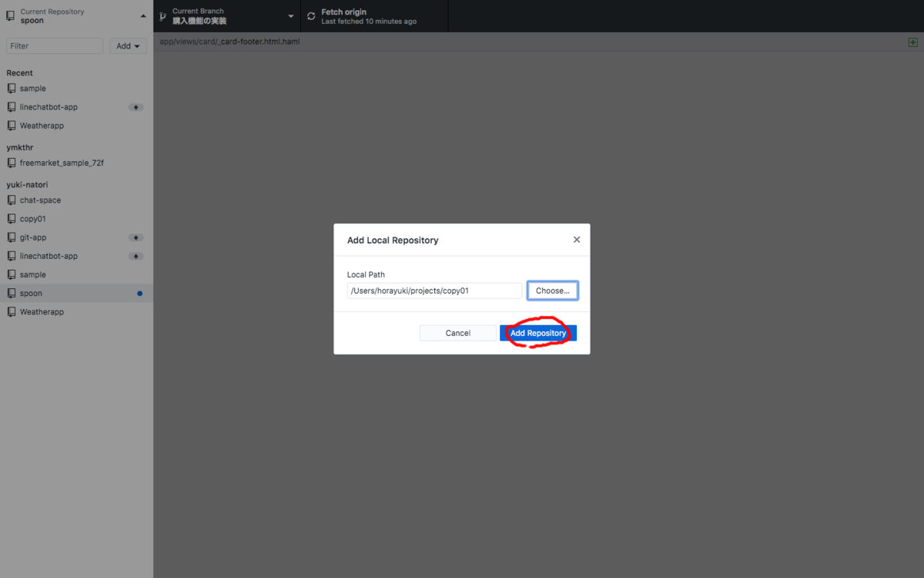Click the yuki-natori group heading
Screen dimensions: 924x578
click(x=28, y=185)
